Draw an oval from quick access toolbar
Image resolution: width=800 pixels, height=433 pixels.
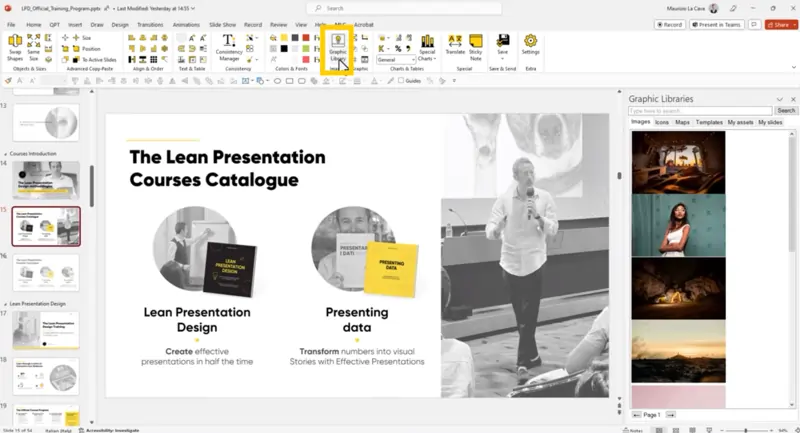(x=277, y=81)
